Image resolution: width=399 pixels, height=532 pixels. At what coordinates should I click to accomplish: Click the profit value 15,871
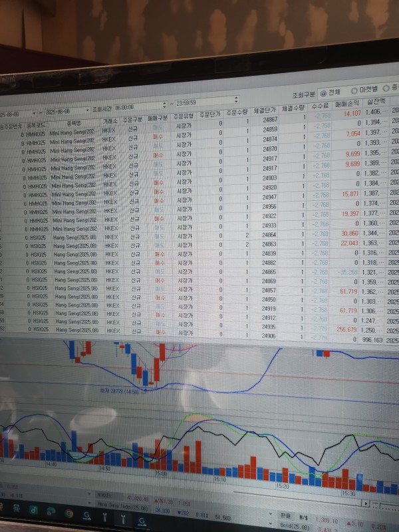tap(350, 194)
